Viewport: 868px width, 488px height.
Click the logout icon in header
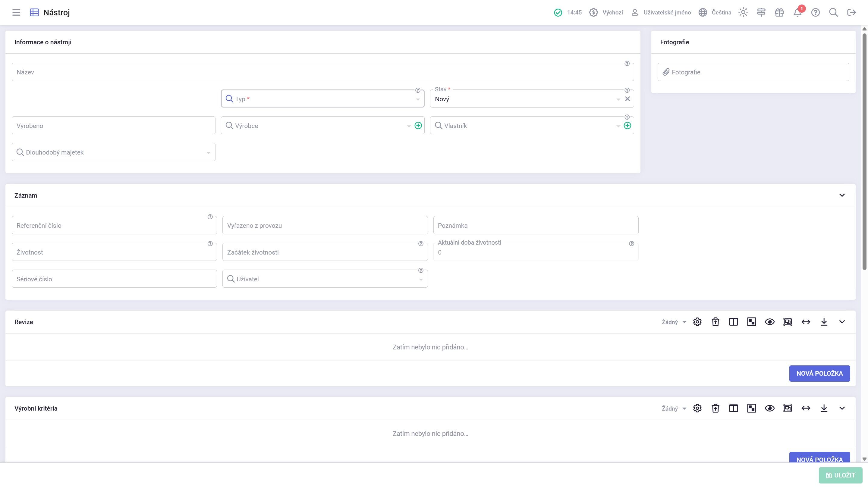[851, 12]
